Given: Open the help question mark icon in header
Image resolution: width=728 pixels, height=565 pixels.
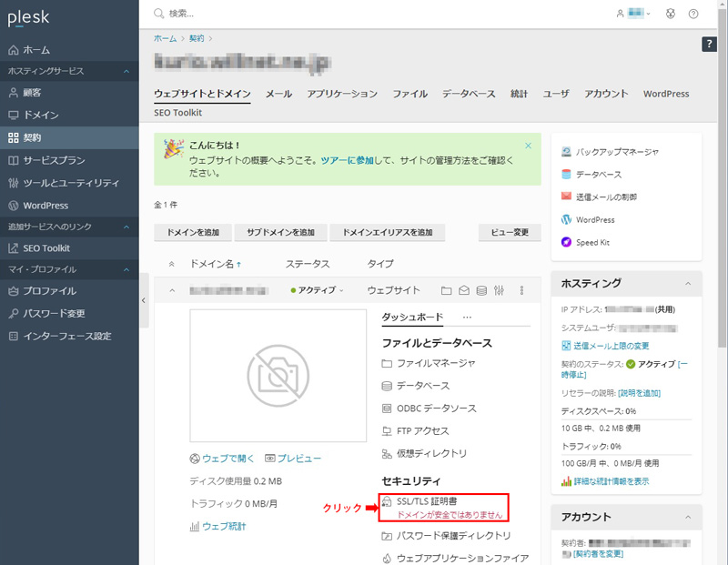Looking at the screenshot, I should (x=694, y=14).
